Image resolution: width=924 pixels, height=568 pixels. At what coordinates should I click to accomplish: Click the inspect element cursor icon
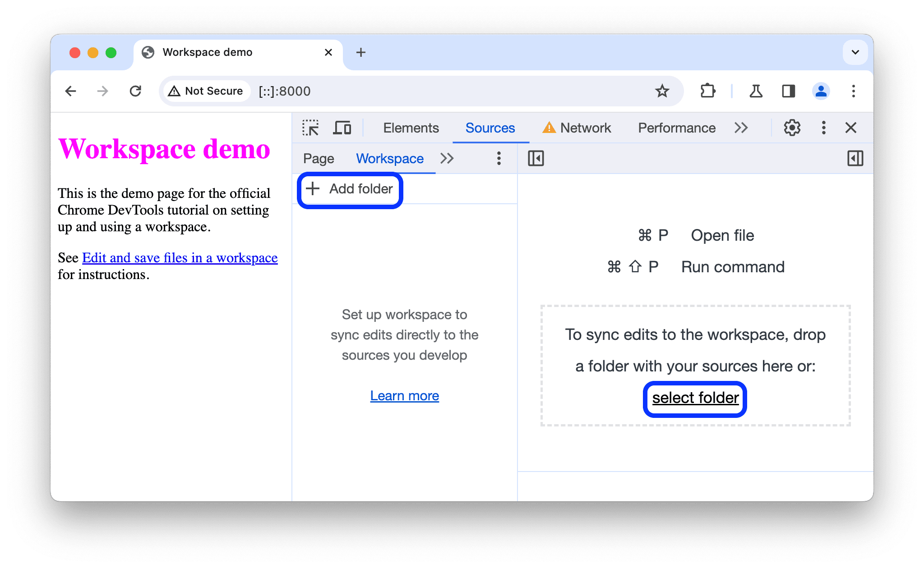click(x=310, y=128)
